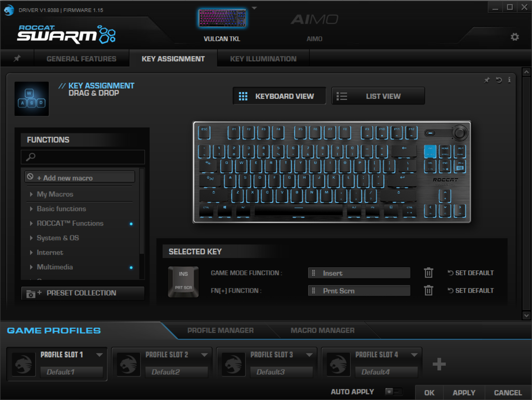Click the highlighted Insert key on keyboard
532x400 pixels.
[430, 151]
